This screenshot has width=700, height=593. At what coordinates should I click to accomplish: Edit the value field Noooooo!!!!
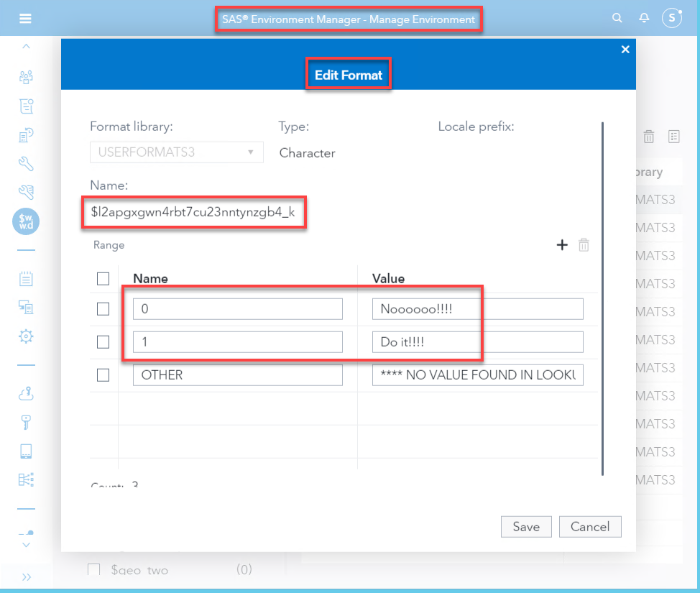tap(478, 309)
